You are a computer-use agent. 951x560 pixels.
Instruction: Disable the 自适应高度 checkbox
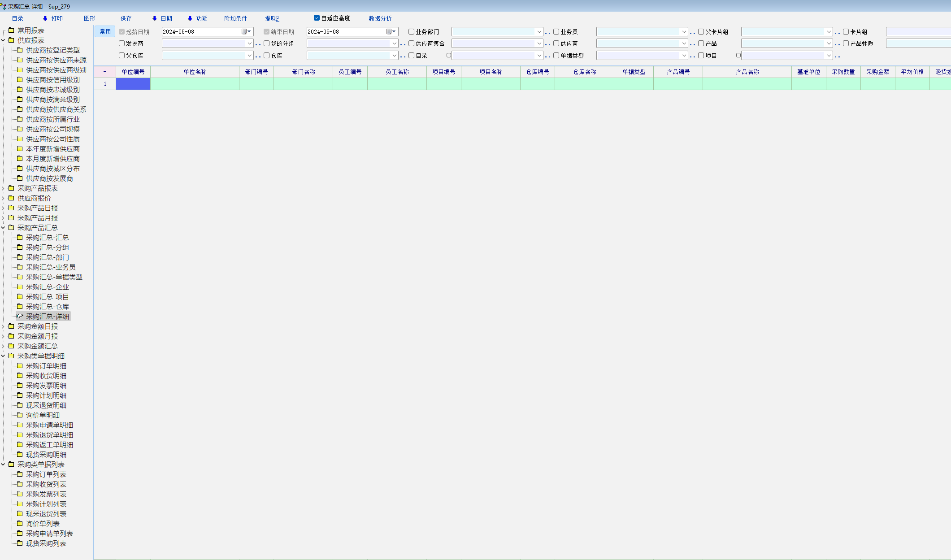(317, 18)
